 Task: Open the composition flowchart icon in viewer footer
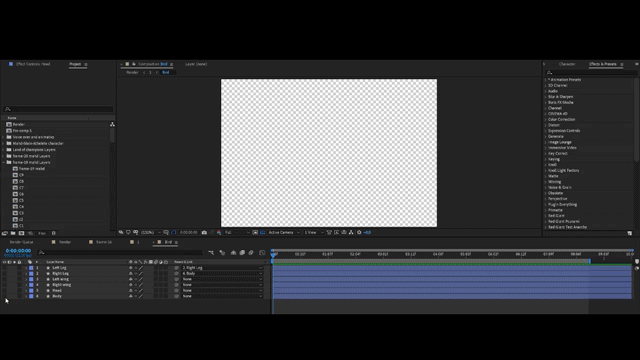tap(351, 232)
